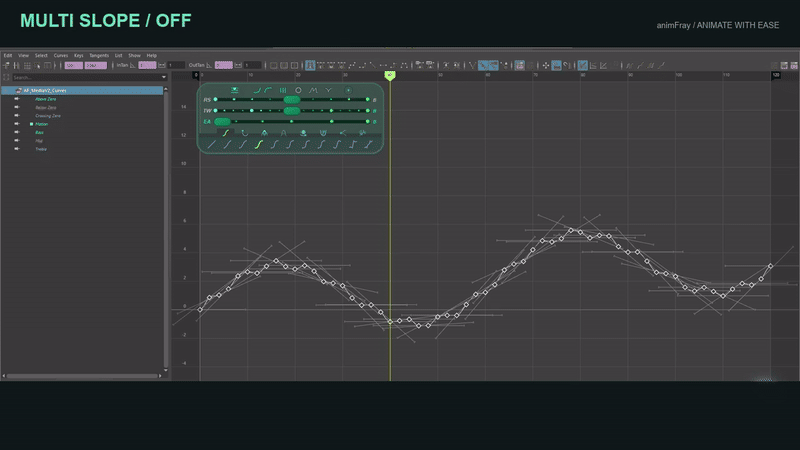Open the Tangents menu

99,56
